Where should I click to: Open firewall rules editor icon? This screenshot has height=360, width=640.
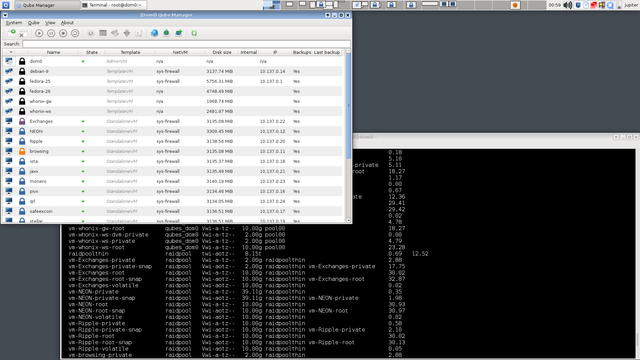pyautogui.click(x=103, y=33)
